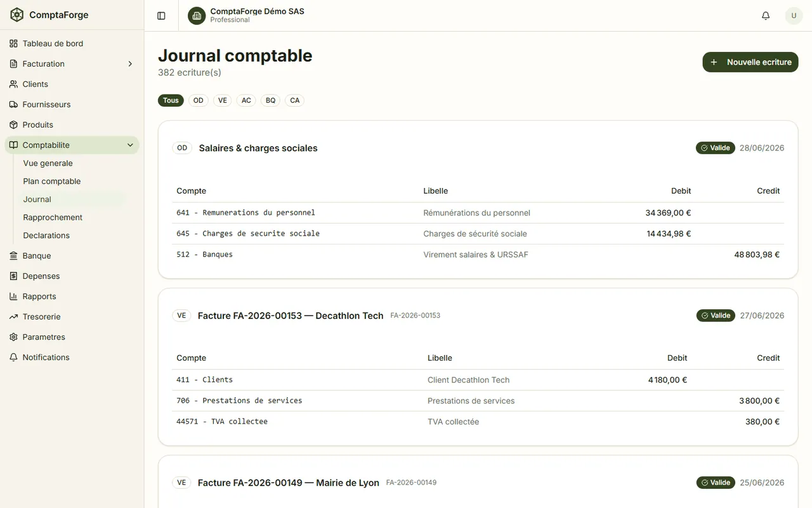Viewport: 812px width, 508px height.
Task: Open Facture FA-2026-00153 Decathlon Tech entry
Action: point(291,316)
